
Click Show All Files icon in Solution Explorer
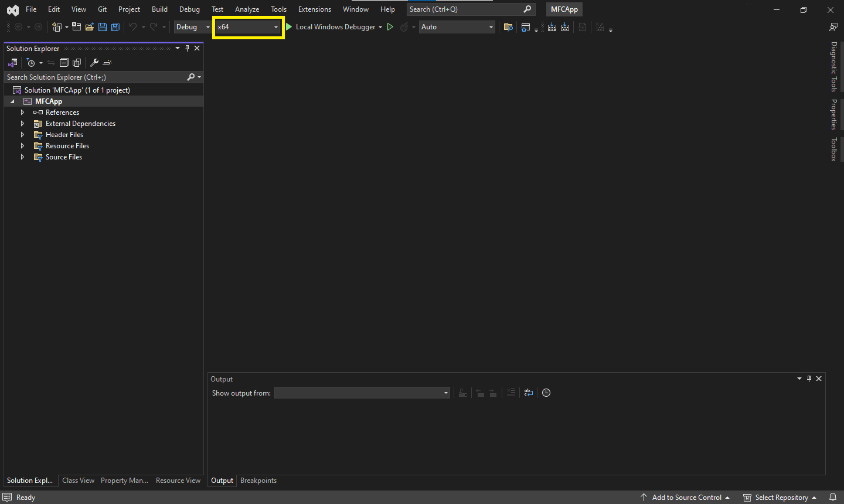77,63
